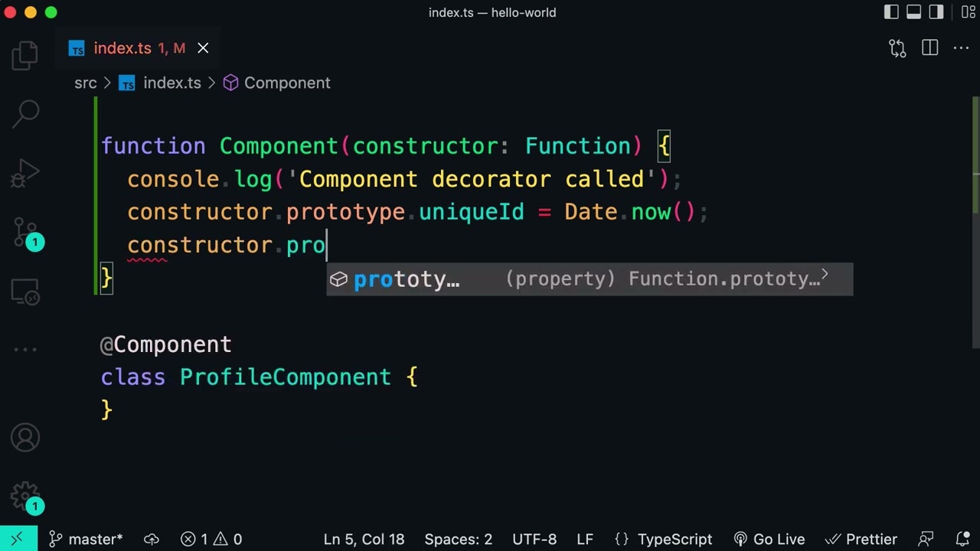Split editor right icon
The height and width of the screenshot is (551, 980).
pyautogui.click(x=930, y=48)
